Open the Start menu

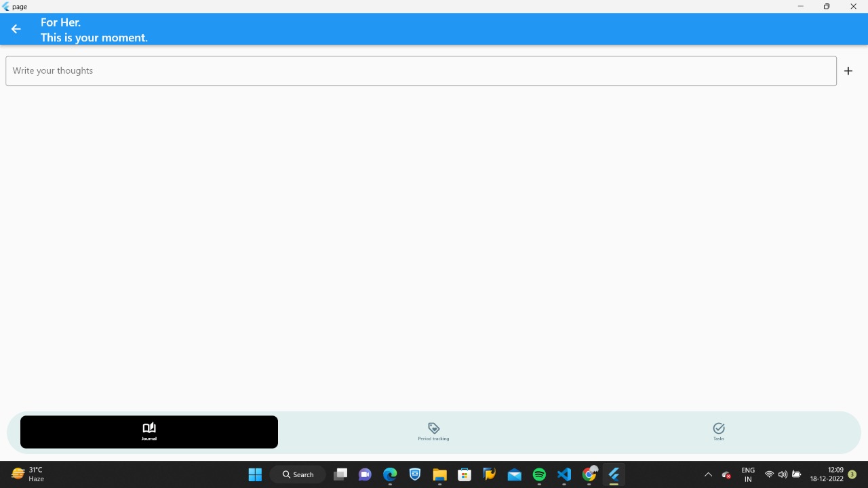[x=255, y=474]
